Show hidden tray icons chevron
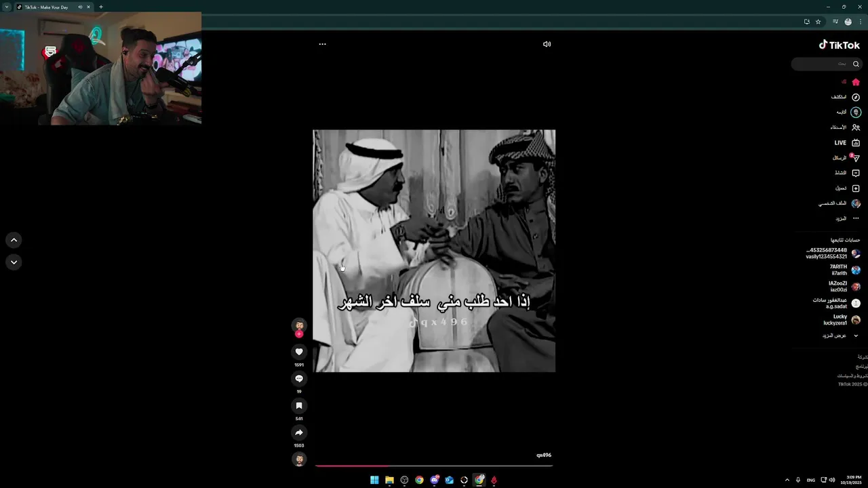 787,480
